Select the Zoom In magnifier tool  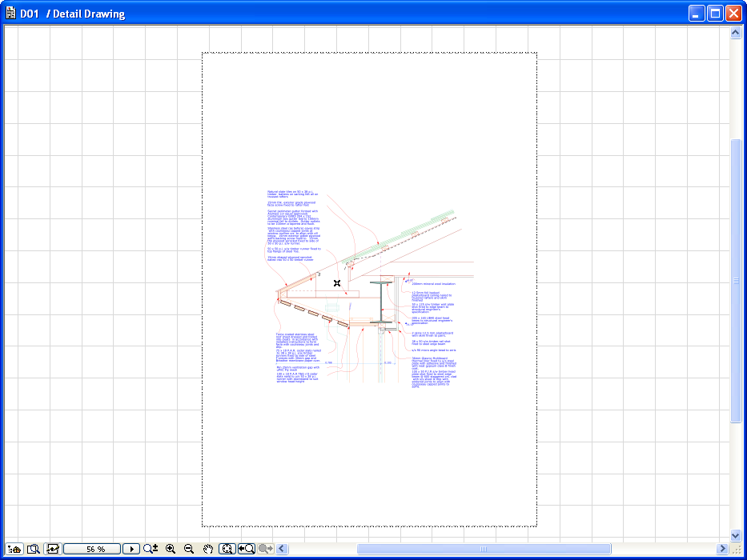click(170, 549)
